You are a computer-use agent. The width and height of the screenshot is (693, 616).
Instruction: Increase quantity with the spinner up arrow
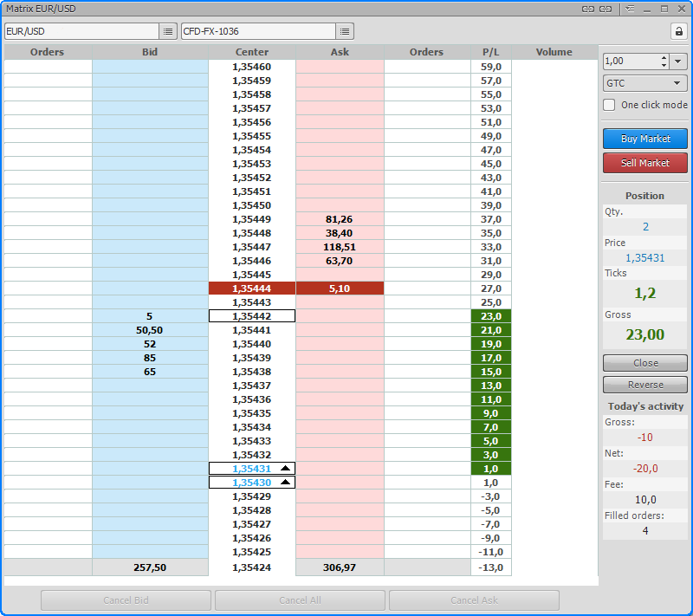[664, 58]
